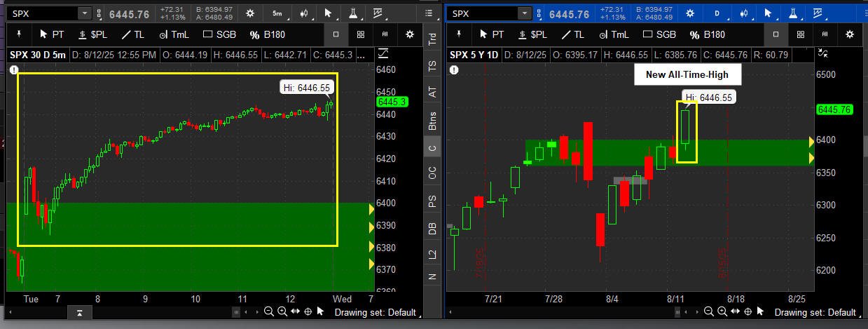
Task: Select the TL trendline drawing tool on left chart
Action: point(133,34)
